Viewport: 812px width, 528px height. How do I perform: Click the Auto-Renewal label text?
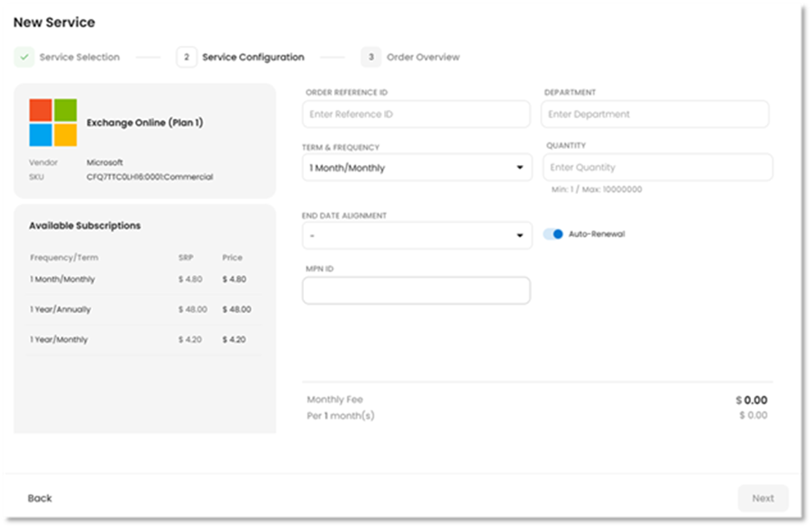coord(596,234)
